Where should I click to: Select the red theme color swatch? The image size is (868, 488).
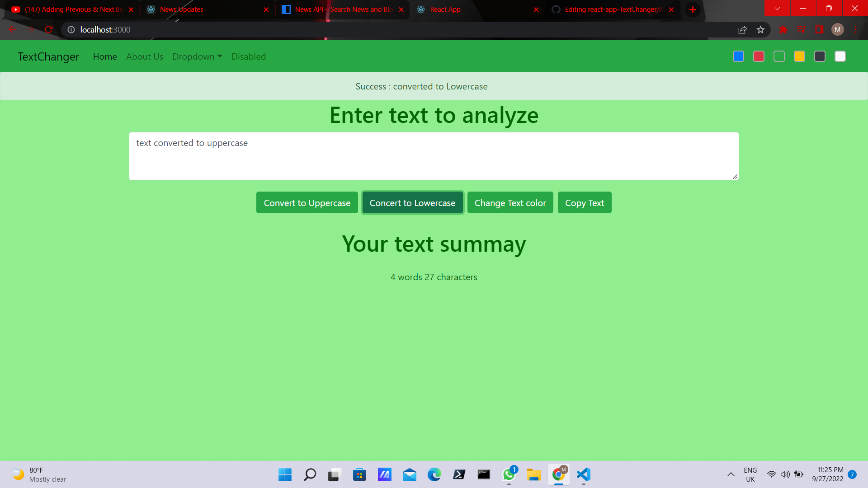click(x=759, y=56)
